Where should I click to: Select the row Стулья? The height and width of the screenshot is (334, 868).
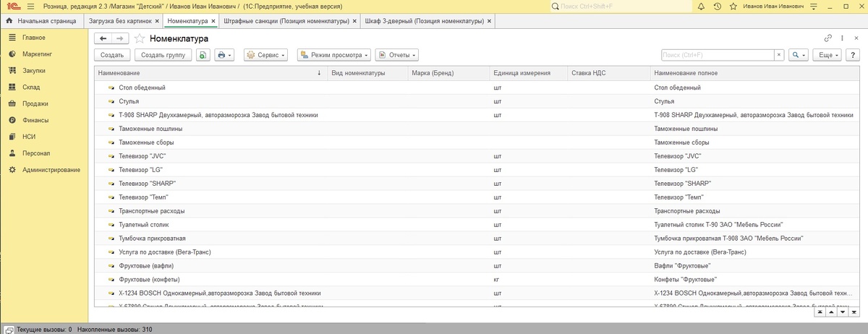(x=477, y=101)
